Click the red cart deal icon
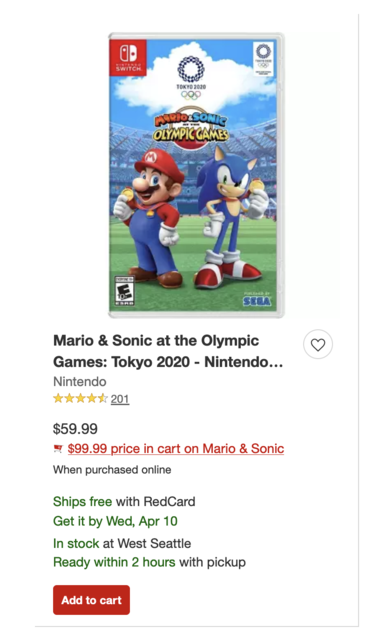 [x=58, y=449]
